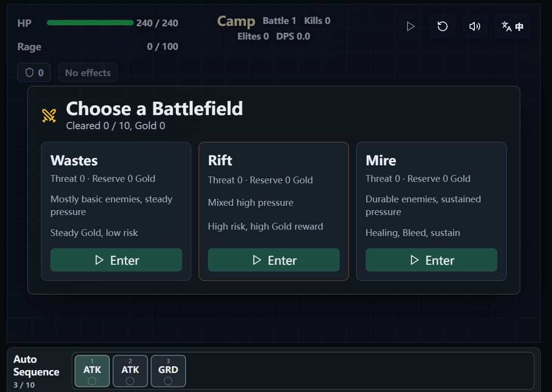Toggle the circle under first ATK slot

click(x=92, y=381)
